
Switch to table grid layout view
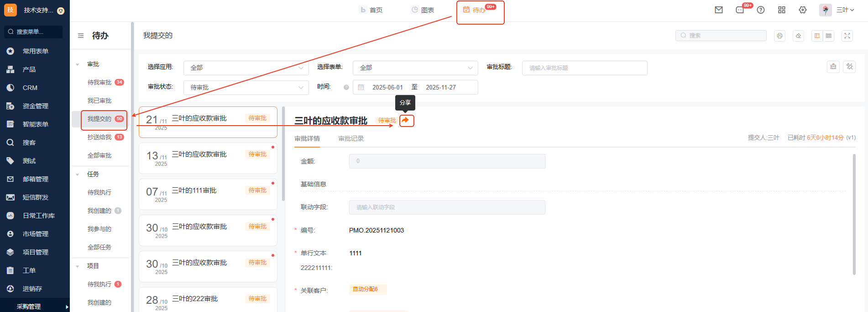(829, 36)
